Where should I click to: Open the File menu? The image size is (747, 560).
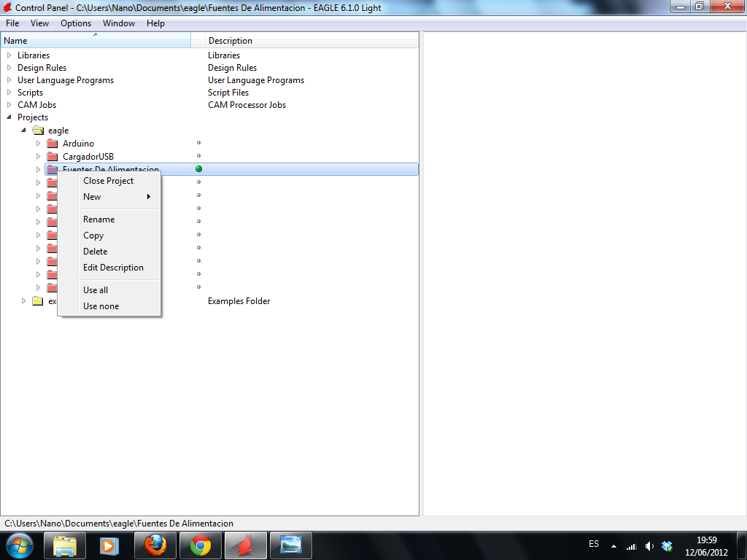click(12, 23)
